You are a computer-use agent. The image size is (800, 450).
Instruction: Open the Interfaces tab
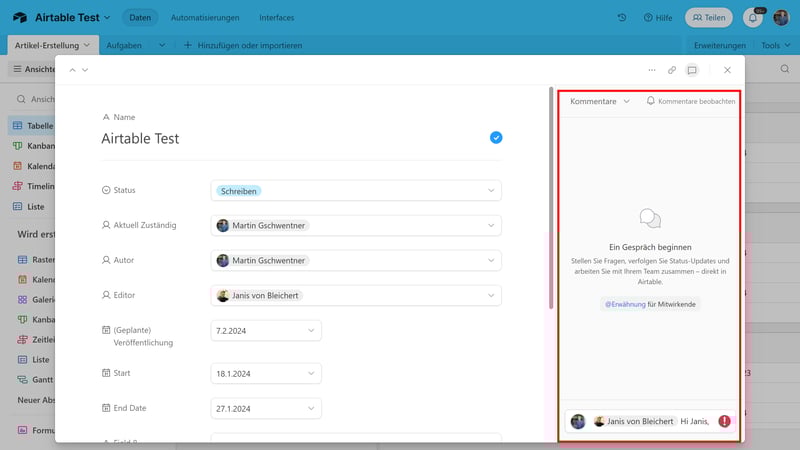[x=276, y=18]
